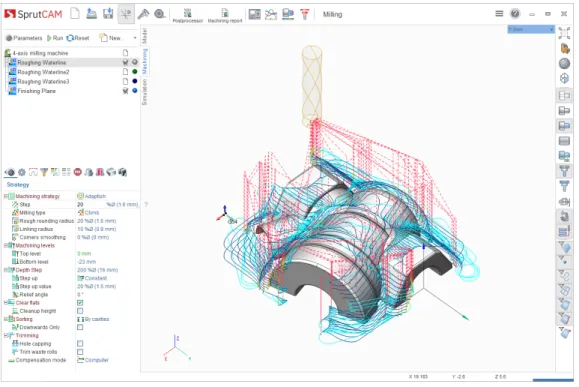Collapse the Depth Step group

pos(6,270)
